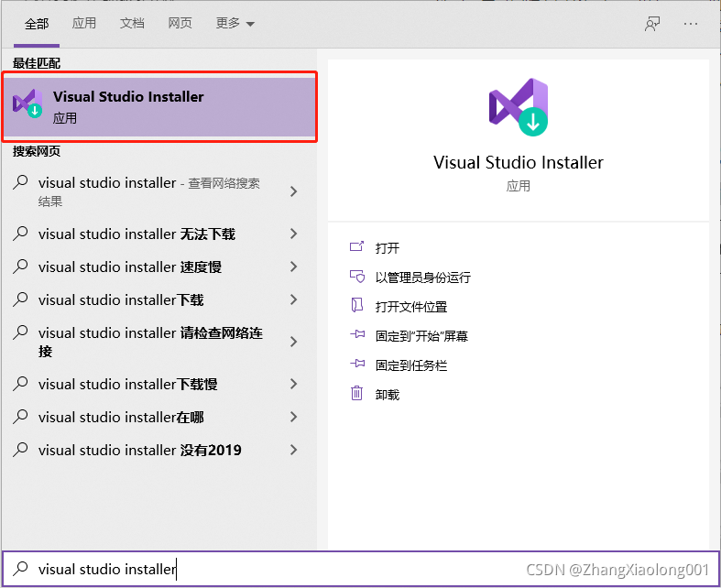721x588 pixels.
Task: Click search icon beside 无法下载 suggestion
Action: 20,234
